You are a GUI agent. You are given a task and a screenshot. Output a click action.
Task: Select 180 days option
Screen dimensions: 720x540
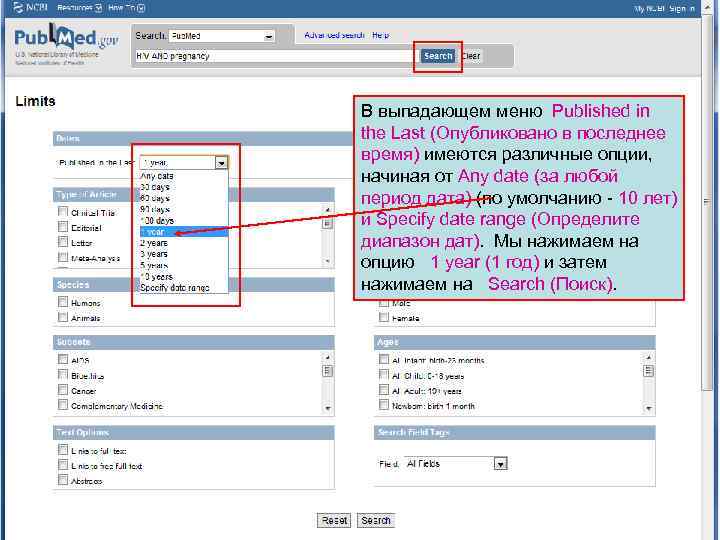click(184, 220)
